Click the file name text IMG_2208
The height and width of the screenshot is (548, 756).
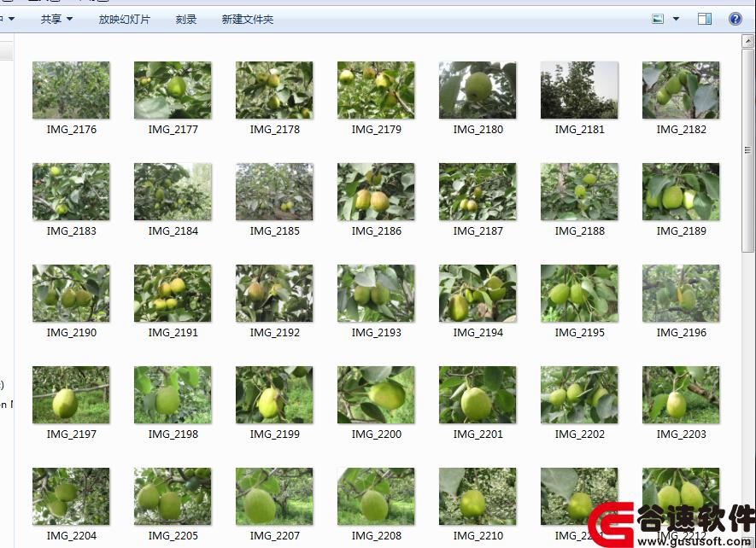coord(377,536)
